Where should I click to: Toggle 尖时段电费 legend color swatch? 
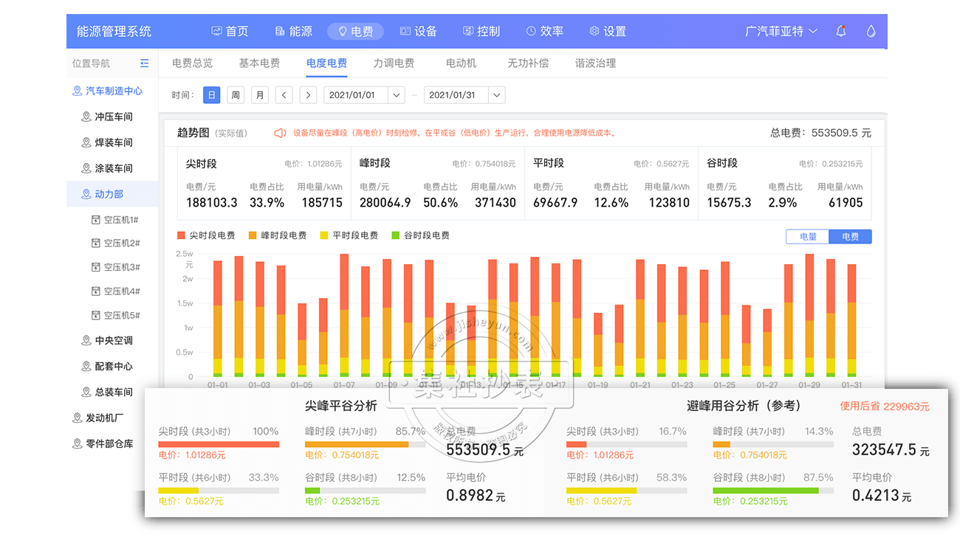click(x=182, y=235)
